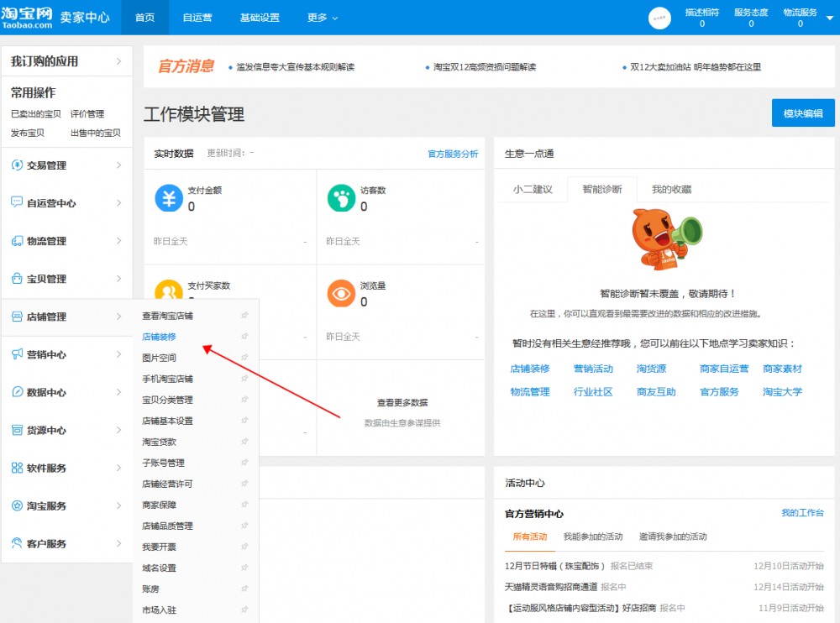The image size is (840, 623).
Task: Expand the 软件服务 sidebar arrow
Action: [x=118, y=468]
